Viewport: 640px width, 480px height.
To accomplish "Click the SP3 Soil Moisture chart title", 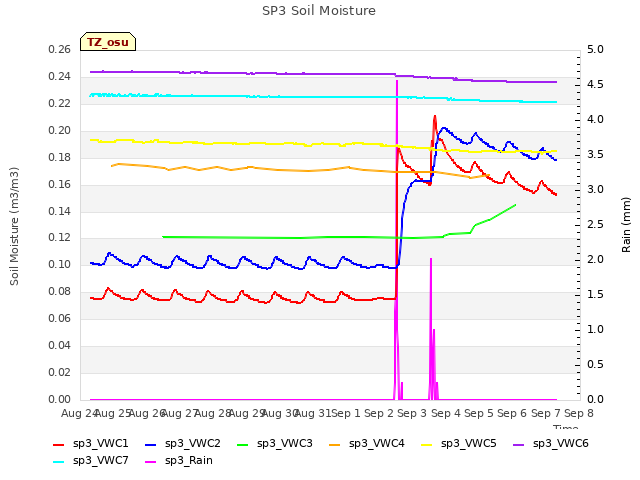I will coord(319,11).
